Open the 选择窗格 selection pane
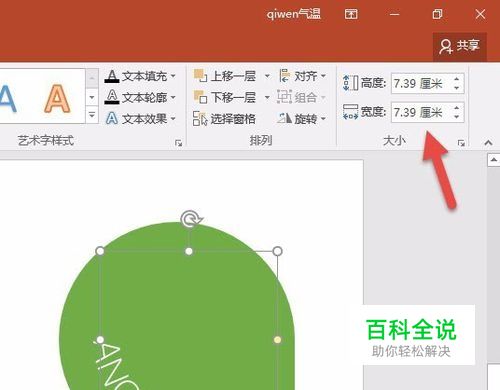Screen dimensions: 500x390 click(225, 119)
